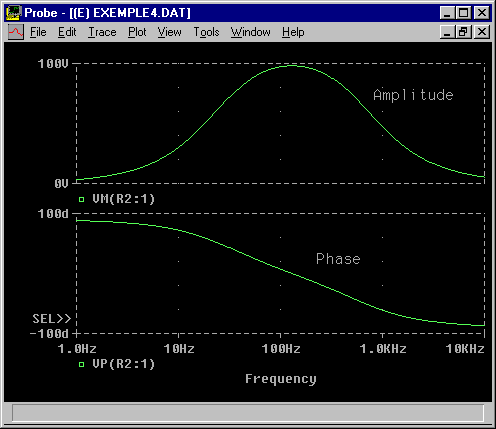This screenshot has width=496, height=429.
Task: Click the Probe application icon in title bar
Action: 14,13
